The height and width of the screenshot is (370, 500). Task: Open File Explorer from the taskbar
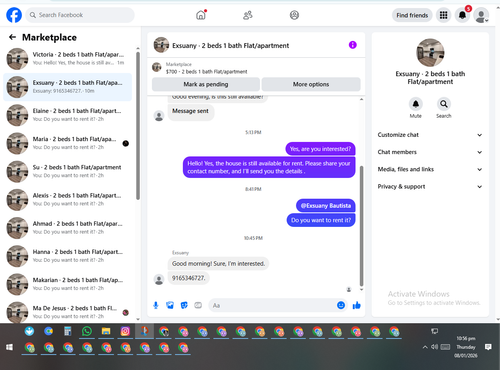[x=106, y=331]
